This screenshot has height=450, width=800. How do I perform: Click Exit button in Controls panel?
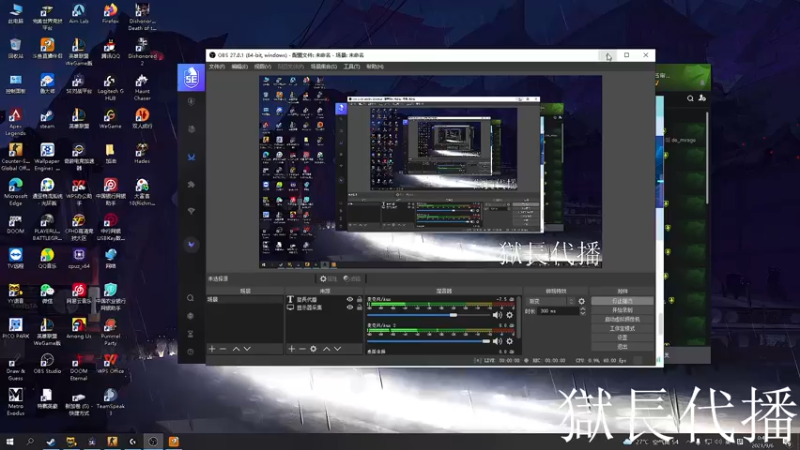pos(622,347)
